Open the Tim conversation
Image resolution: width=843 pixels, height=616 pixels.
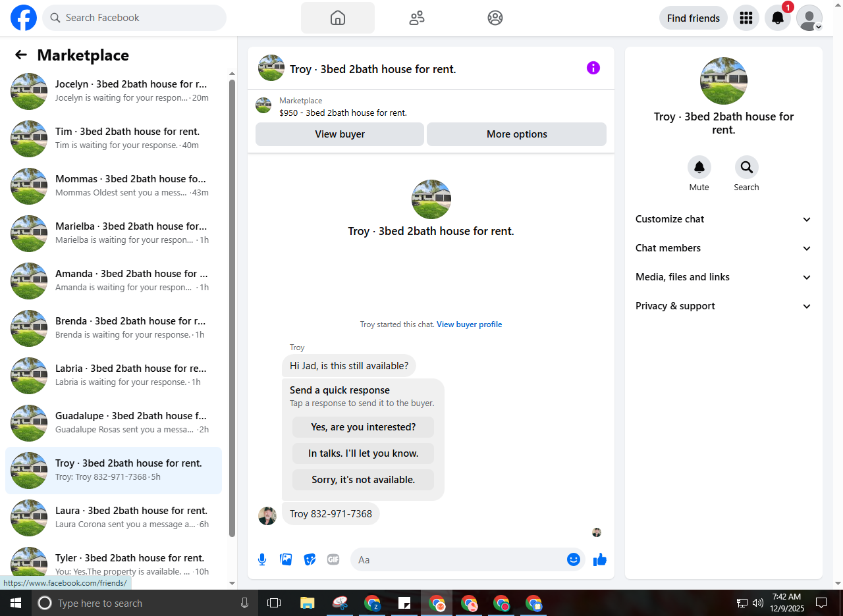point(113,139)
